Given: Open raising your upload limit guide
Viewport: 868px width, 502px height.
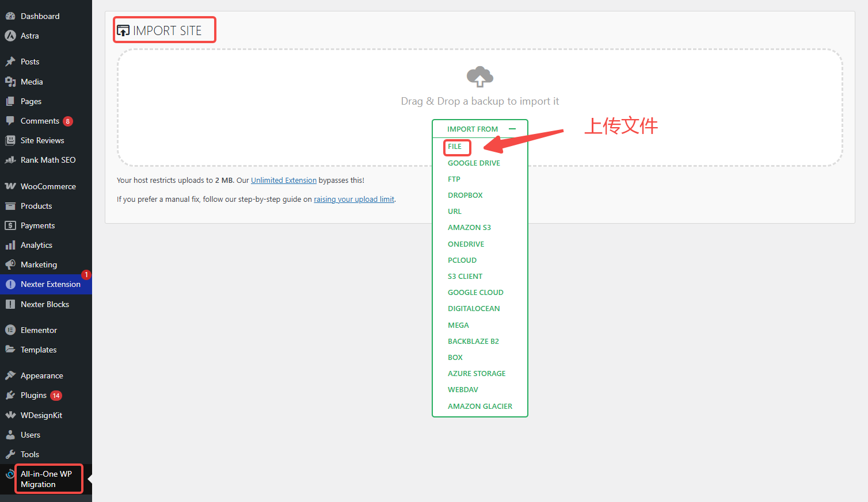Looking at the screenshot, I should [354, 200].
